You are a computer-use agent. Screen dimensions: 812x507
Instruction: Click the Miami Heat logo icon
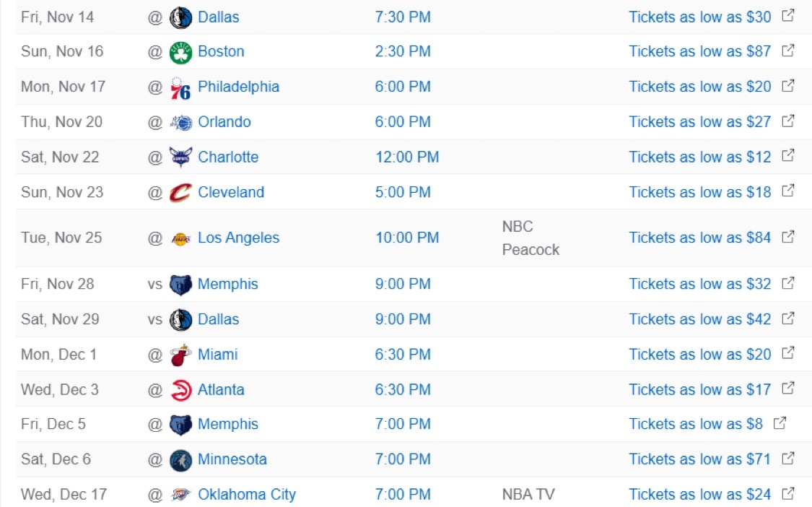180,355
